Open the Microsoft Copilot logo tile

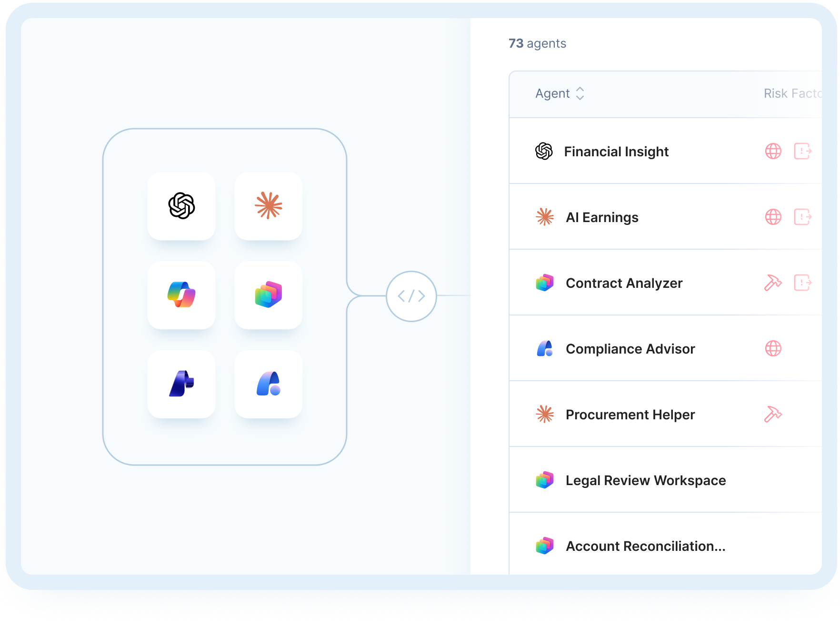(181, 295)
